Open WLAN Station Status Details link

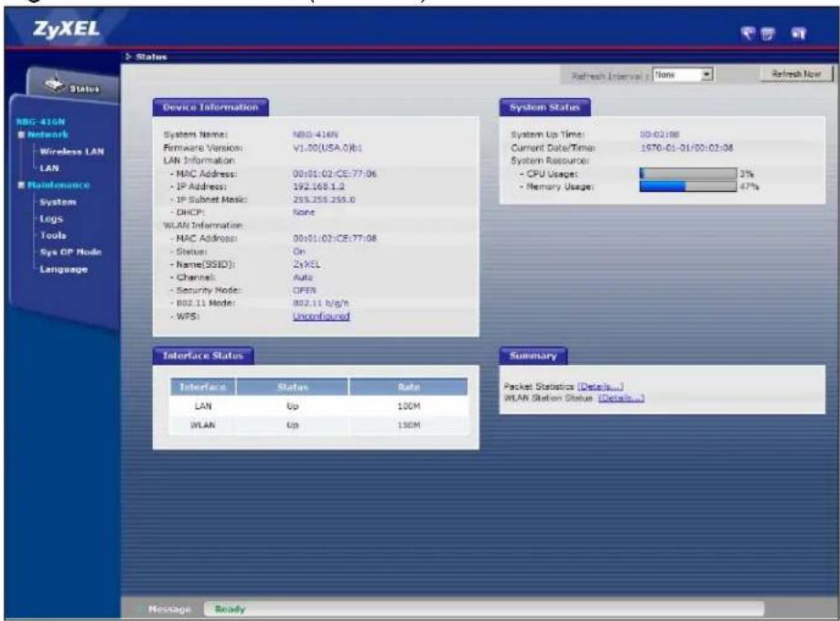tap(621, 398)
